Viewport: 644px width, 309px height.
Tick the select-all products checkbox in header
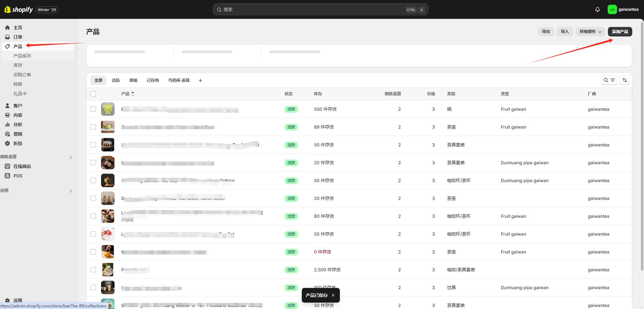tap(93, 94)
